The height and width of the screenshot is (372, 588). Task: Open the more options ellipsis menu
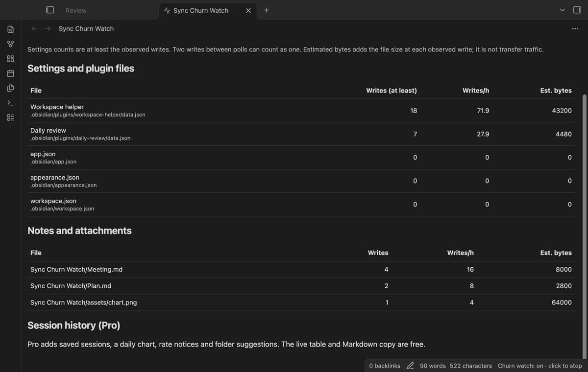(x=575, y=28)
